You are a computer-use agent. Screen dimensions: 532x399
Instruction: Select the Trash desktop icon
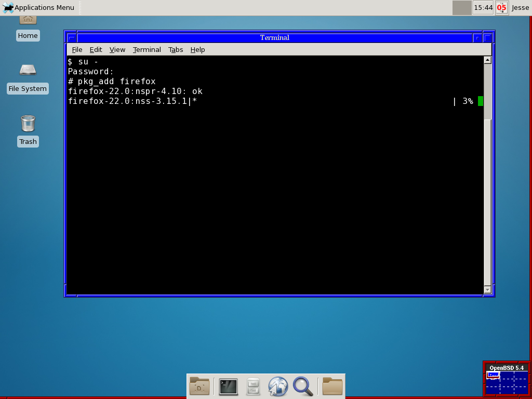[x=28, y=131]
